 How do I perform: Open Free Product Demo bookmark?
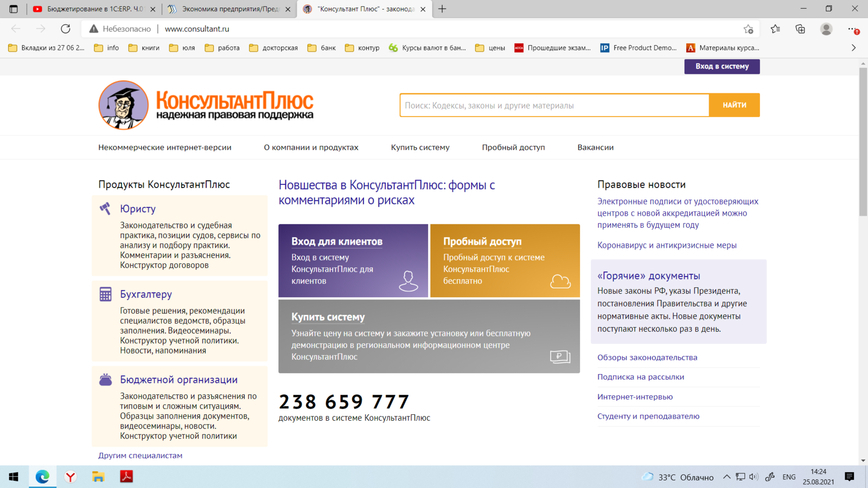coord(639,48)
